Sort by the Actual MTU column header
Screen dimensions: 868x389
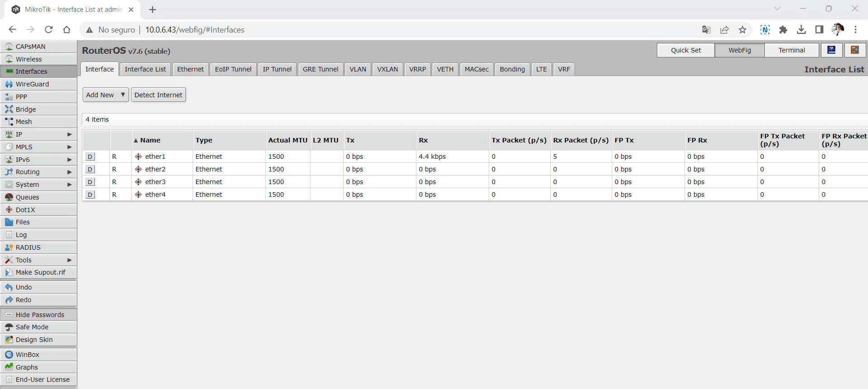288,140
